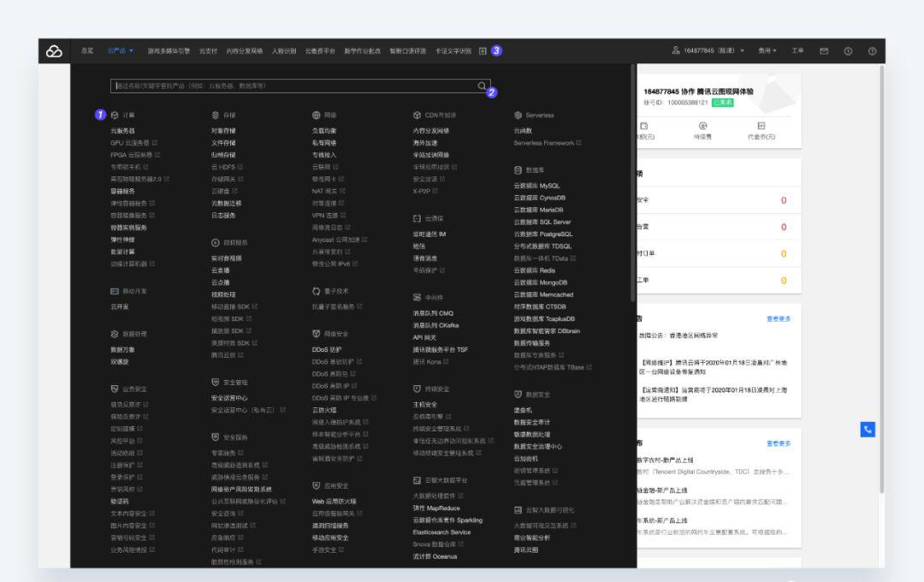Click external-link icon next to Serverless Framework
This screenshot has width=924, height=582.
[578, 143]
